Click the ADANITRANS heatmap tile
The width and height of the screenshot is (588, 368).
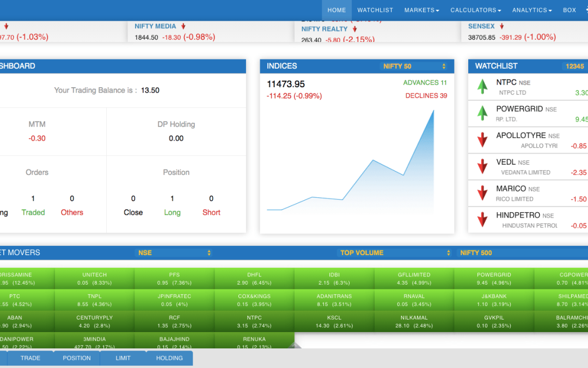(334, 300)
